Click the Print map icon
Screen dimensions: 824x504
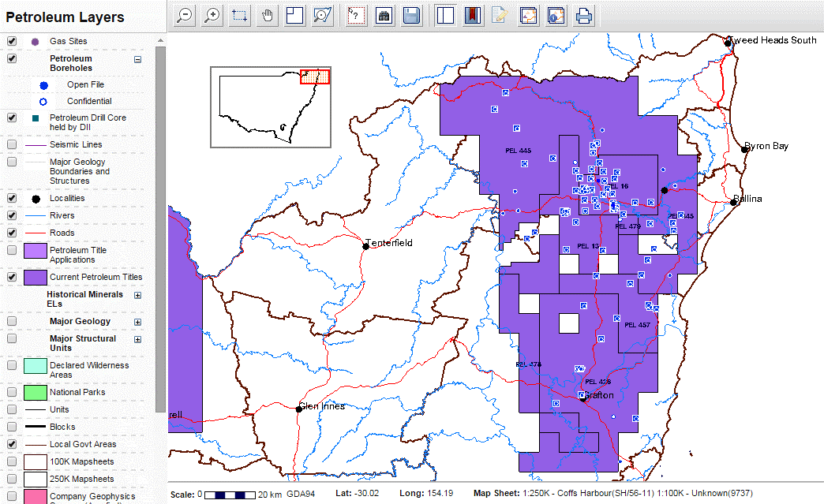[583, 15]
